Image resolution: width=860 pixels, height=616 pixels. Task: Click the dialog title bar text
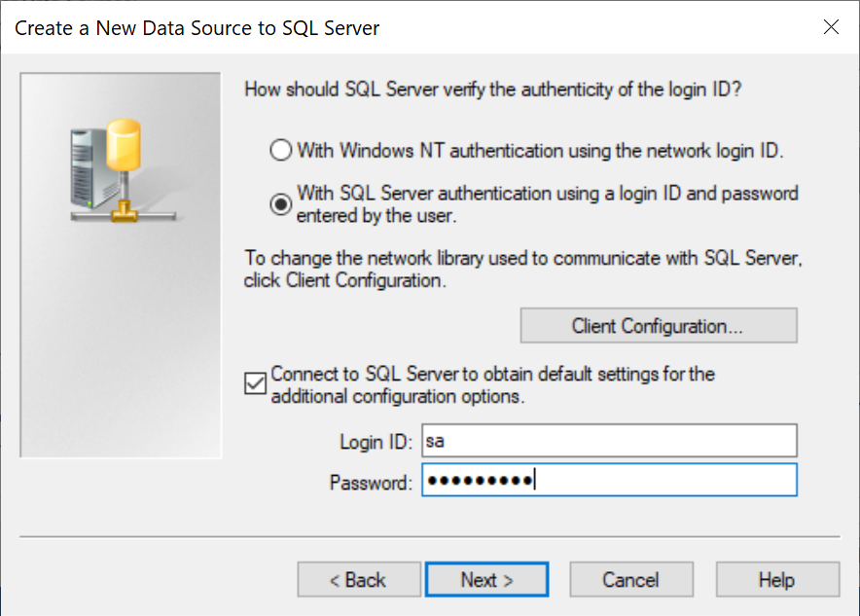coord(197,27)
